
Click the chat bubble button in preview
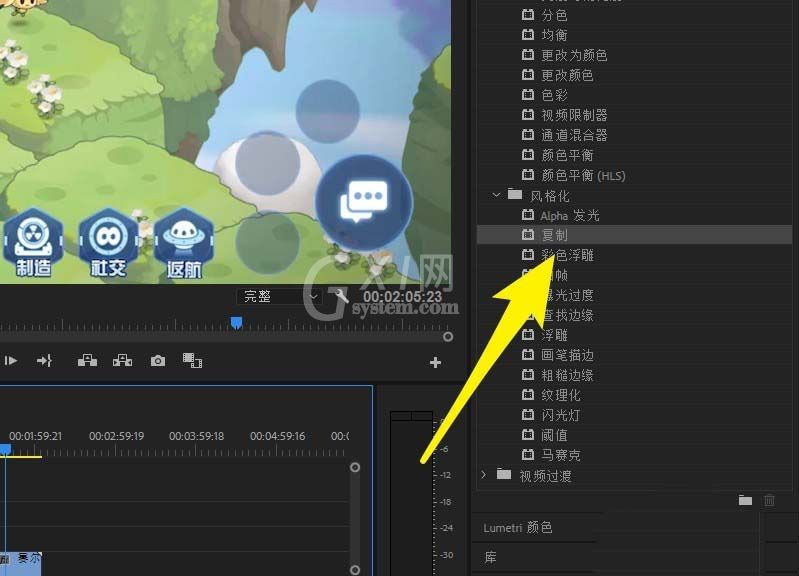(364, 202)
